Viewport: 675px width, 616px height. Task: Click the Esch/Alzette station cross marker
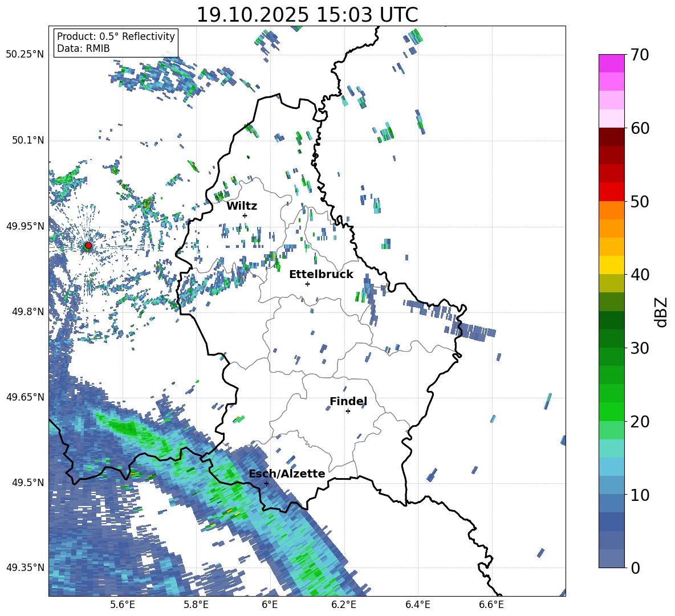point(266,483)
